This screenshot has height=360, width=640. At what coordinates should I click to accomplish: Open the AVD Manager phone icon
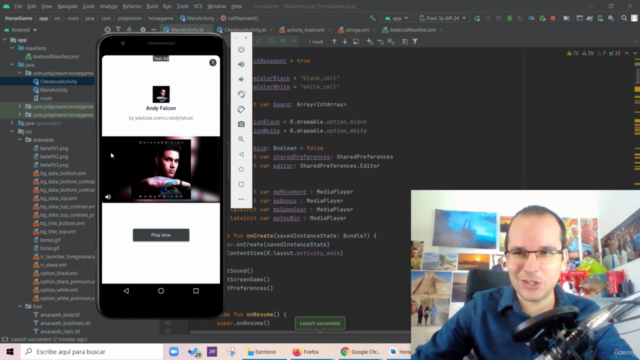click(x=600, y=18)
